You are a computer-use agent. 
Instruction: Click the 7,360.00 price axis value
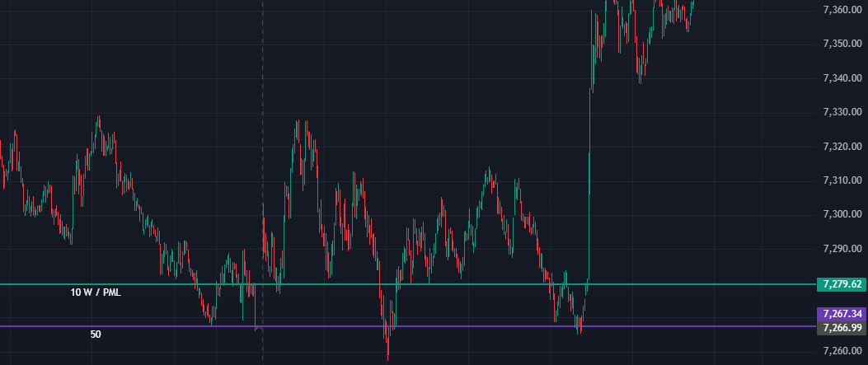tap(842, 9)
